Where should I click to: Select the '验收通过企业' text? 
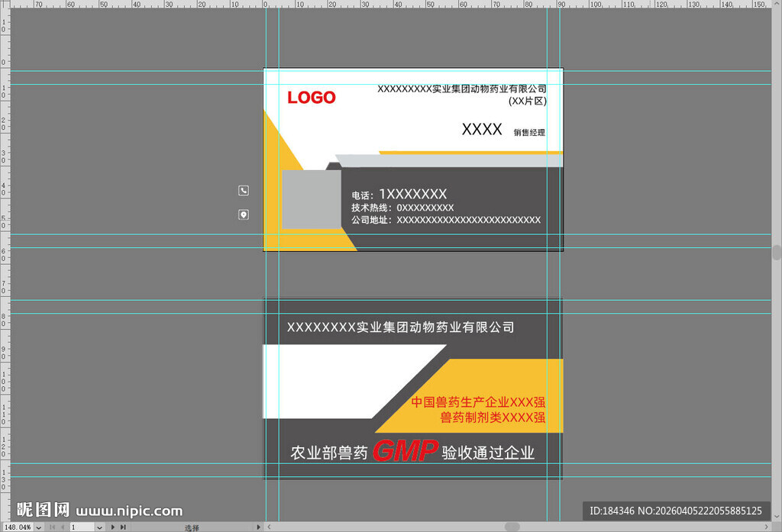coord(488,453)
